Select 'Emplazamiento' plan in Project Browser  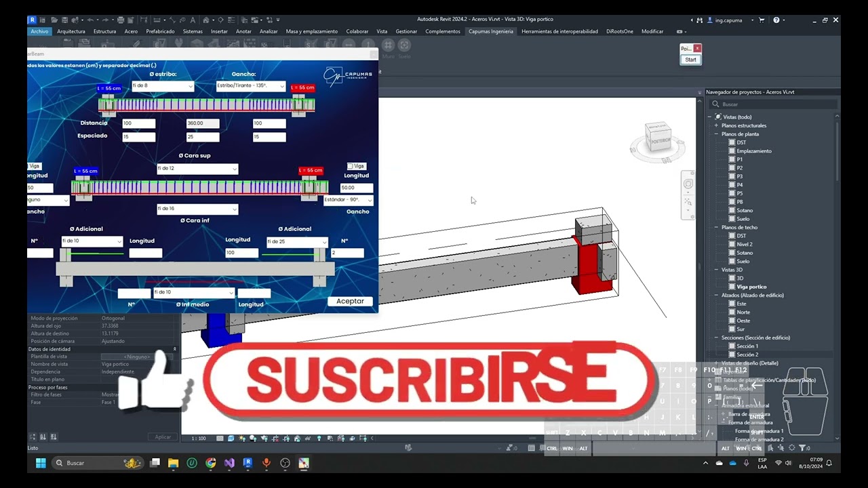[754, 151]
